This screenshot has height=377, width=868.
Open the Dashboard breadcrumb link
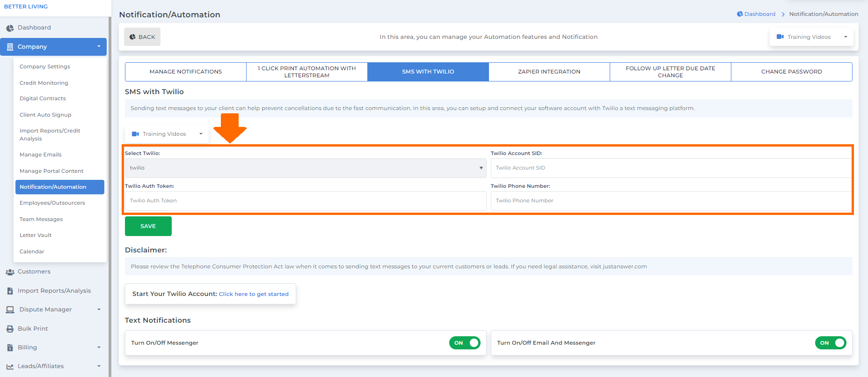[760, 14]
